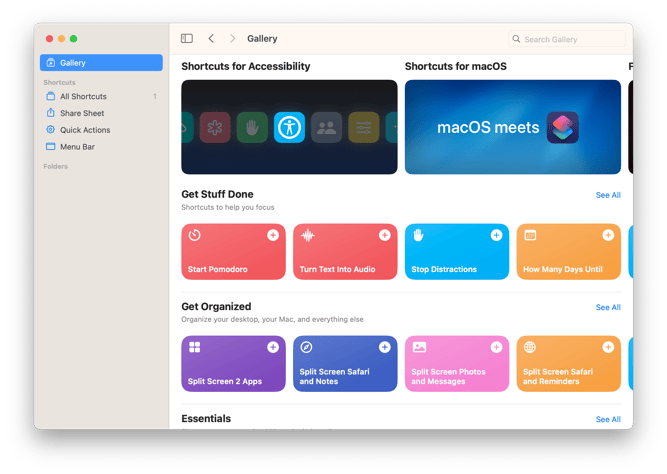Image resolution: width=667 pixels, height=474 pixels.
Task: Click the Share Sheet upload icon
Action: tap(51, 113)
